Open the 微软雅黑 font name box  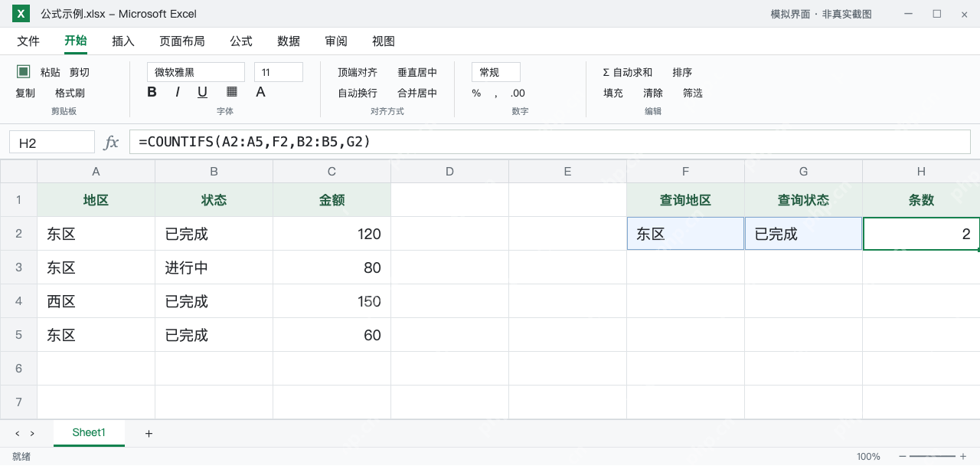pos(196,72)
